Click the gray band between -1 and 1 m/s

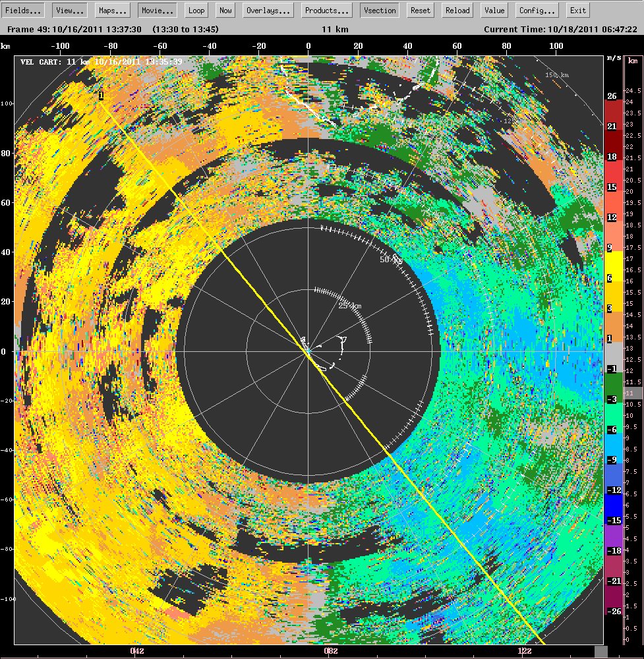click(613, 357)
